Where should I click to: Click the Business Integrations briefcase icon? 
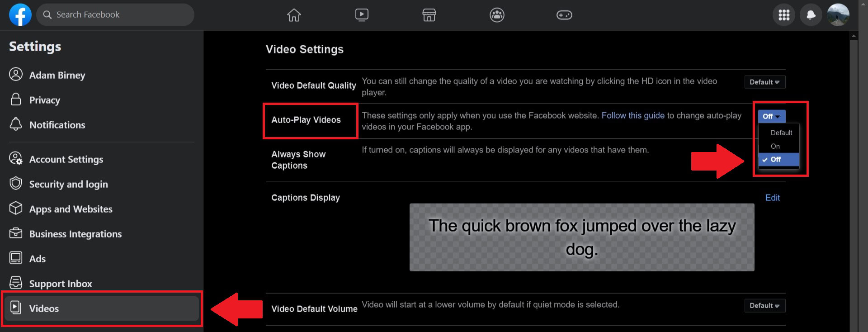[x=16, y=233]
